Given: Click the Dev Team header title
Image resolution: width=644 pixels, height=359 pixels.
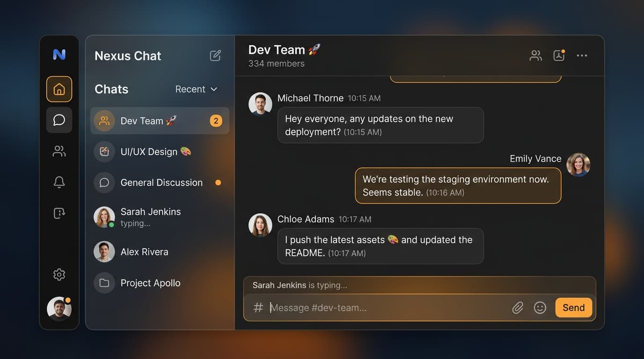Looking at the screenshot, I should [285, 50].
